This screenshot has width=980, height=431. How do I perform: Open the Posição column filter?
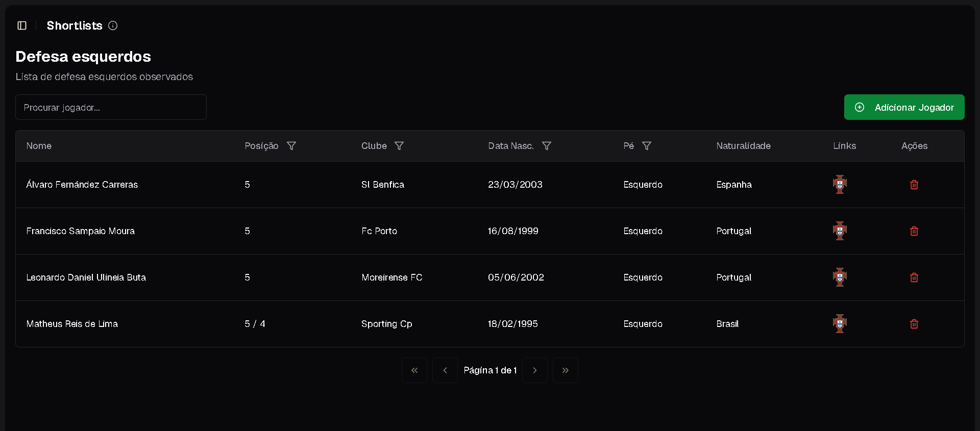pyautogui.click(x=291, y=146)
